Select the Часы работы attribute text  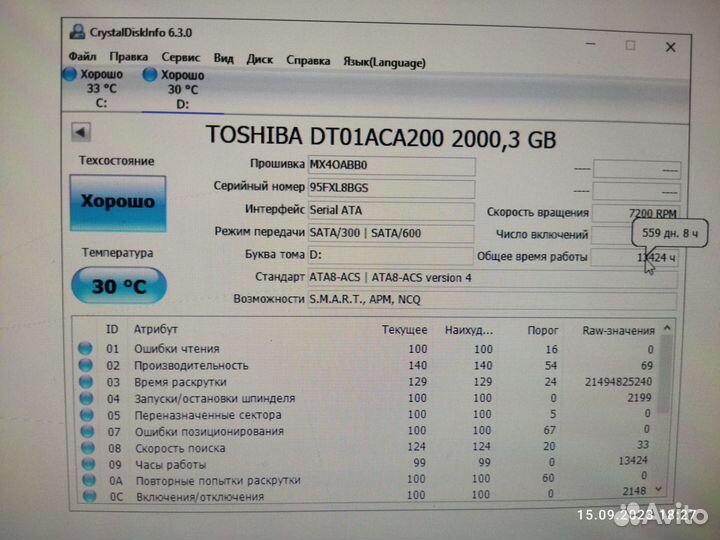pyautogui.click(x=171, y=465)
